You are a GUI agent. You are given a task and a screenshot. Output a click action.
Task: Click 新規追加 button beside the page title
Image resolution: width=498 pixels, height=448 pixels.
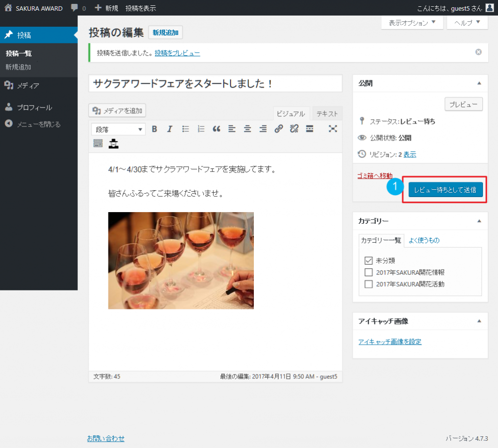pos(165,33)
